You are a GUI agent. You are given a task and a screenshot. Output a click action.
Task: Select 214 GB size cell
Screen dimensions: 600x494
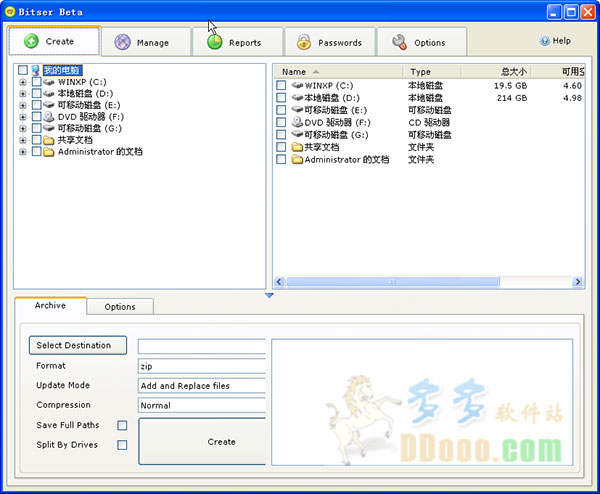click(x=512, y=98)
